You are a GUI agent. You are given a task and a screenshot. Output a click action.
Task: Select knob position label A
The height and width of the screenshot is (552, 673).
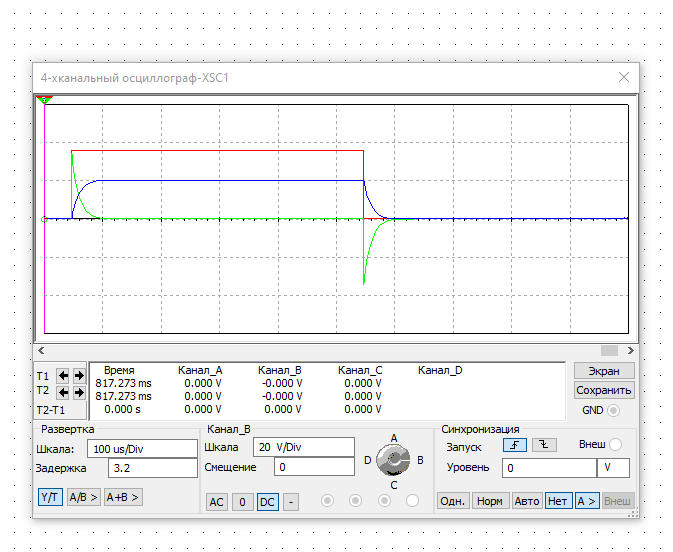click(394, 438)
